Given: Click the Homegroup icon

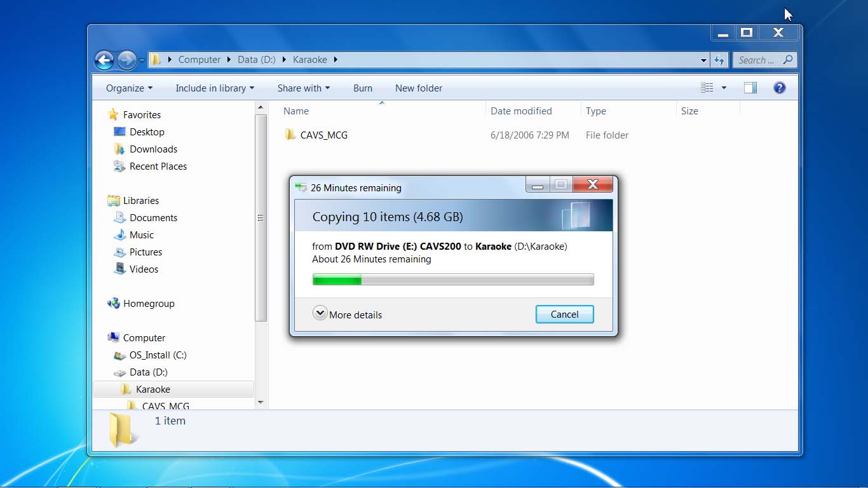Looking at the screenshot, I should click(114, 304).
